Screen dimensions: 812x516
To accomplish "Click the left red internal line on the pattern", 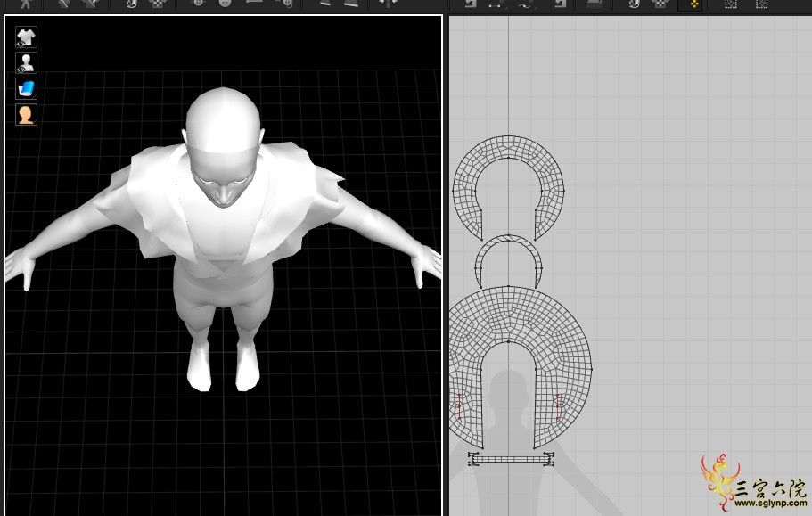I will 459,407.
